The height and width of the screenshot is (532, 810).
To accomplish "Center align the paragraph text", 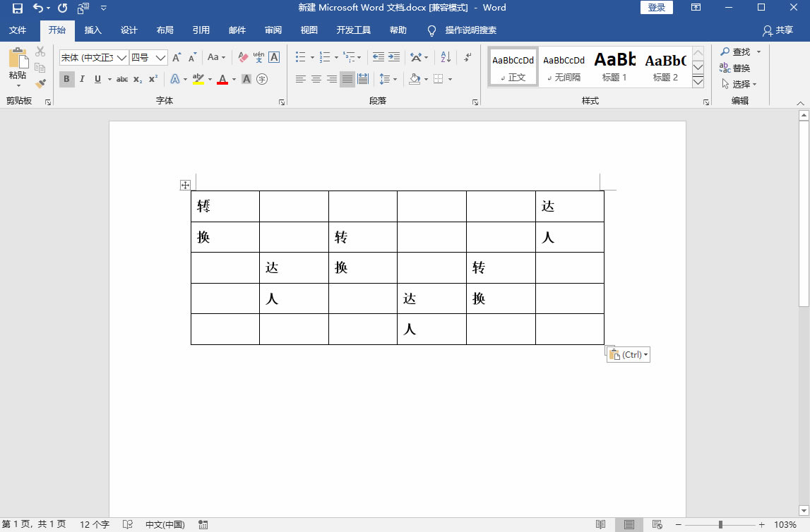I will (316, 79).
